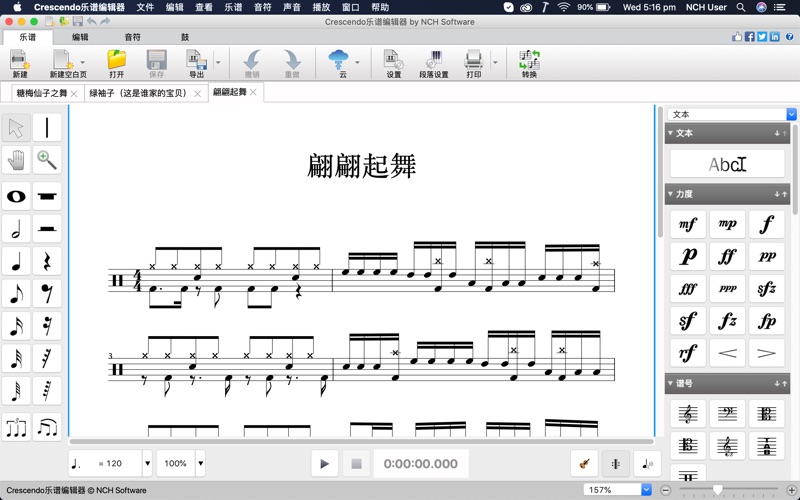This screenshot has height=500, width=800.
Task: Open the 157% zoom level dropdown
Action: point(646,490)
